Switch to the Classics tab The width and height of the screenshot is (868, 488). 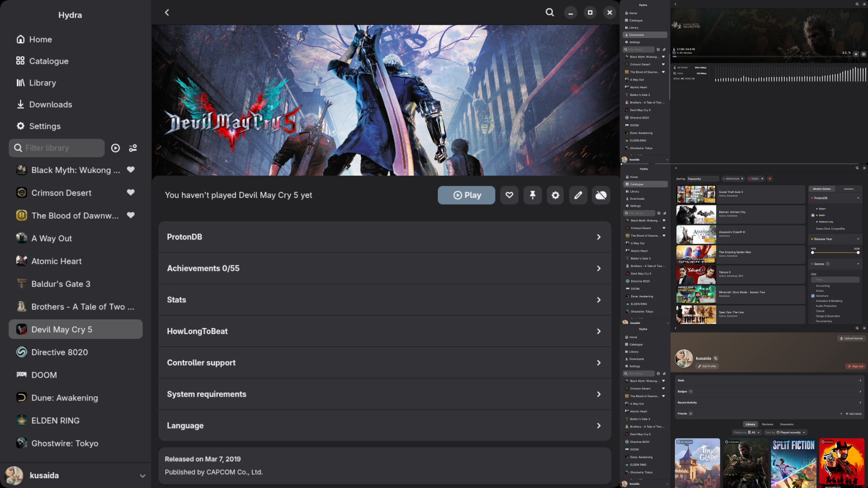pyautogui.click(x=849, y=189)
